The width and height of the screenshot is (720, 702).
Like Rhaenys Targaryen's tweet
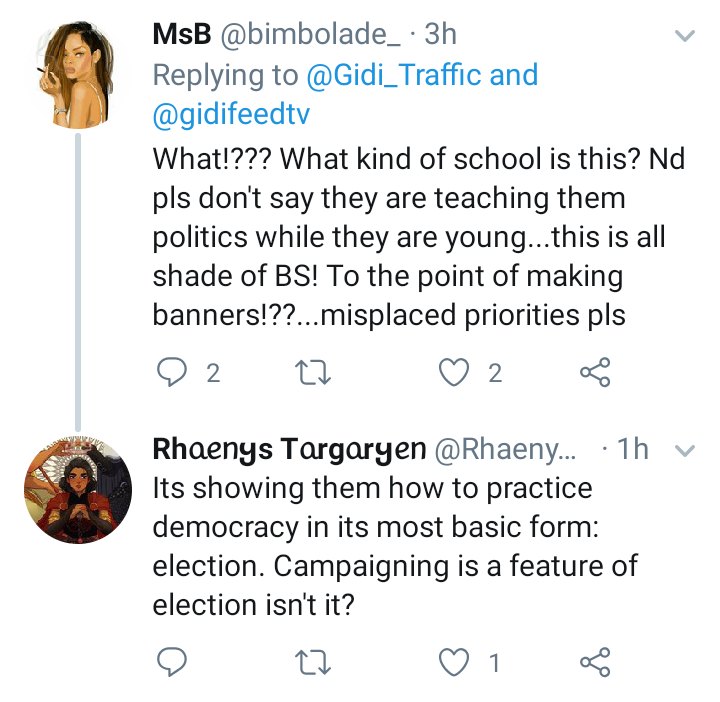[x=455, y=661]
